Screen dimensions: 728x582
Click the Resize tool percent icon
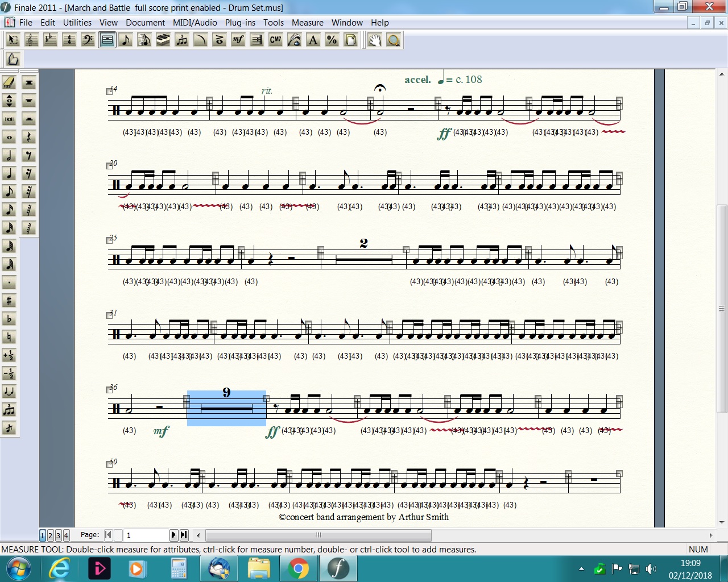(x=332, y=40)
